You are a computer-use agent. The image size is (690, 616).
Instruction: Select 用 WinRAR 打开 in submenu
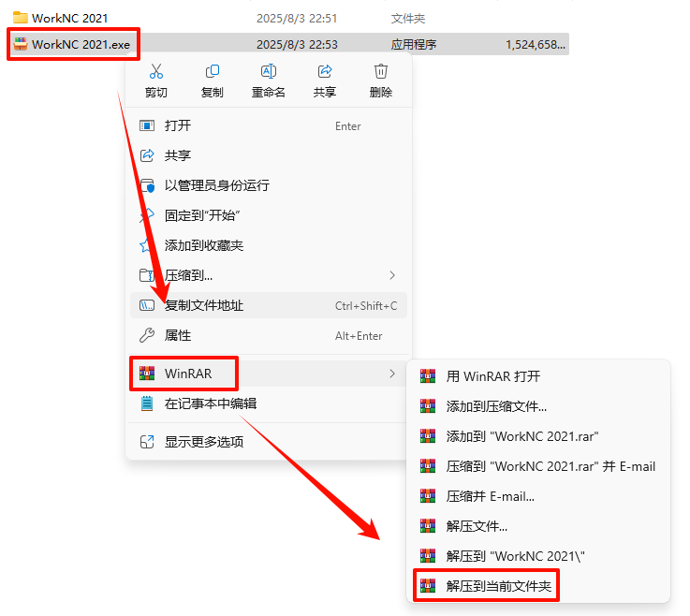coord(537,376)
